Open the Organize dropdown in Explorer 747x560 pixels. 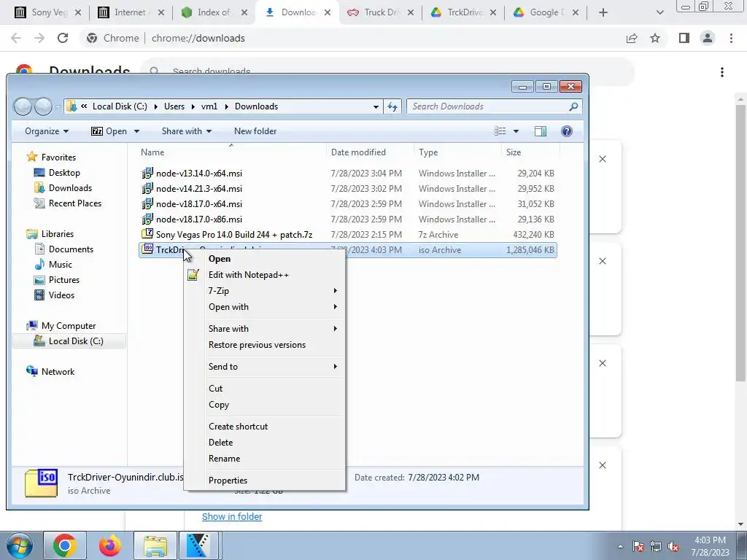47,131
